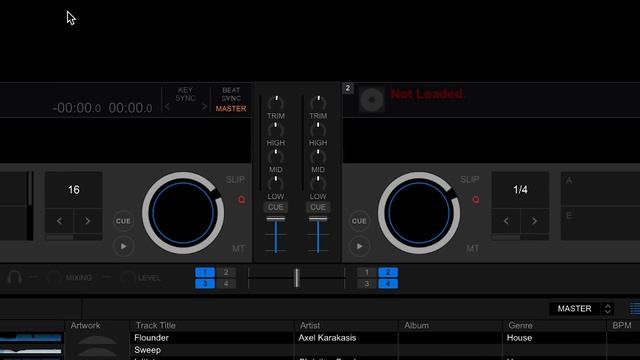Toggle master tempo MT on deck 1

pos(238,248)
